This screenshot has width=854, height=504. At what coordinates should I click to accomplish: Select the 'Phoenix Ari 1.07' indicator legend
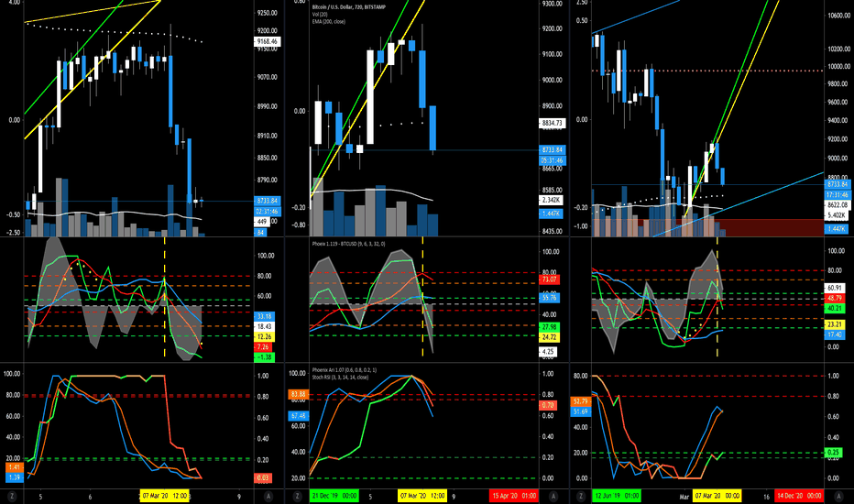click(x=345, y=370)
